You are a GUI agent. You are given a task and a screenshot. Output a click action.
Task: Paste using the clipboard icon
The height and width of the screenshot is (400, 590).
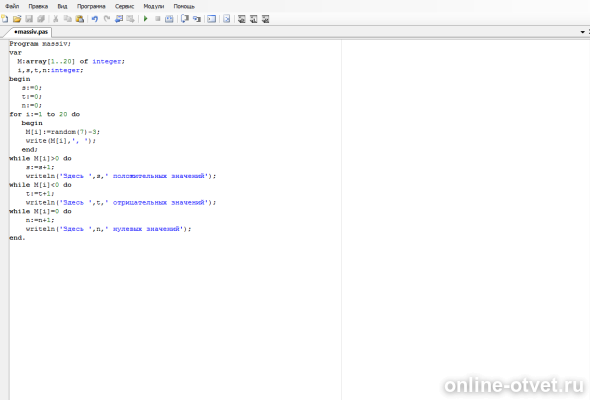pyautogui.click(x=80, y=19)
